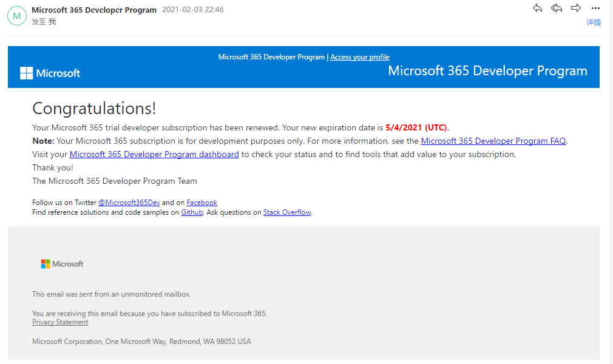The width and height of the screenshot is (613, 364).
Task: Click the red expiration date 5/4/2021 (UTC)
Action: [x=416, y=127]
